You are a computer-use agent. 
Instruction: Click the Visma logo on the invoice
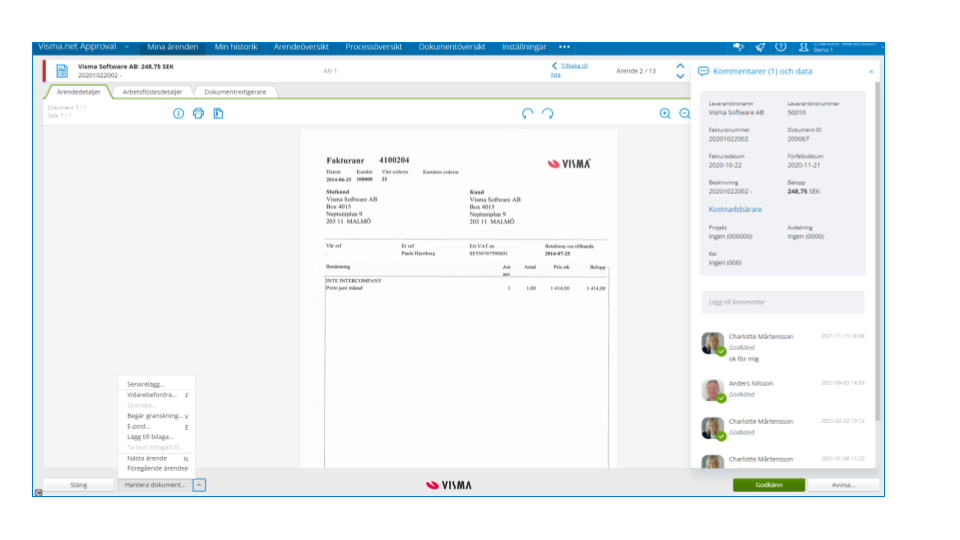click(x=569, y=163)
